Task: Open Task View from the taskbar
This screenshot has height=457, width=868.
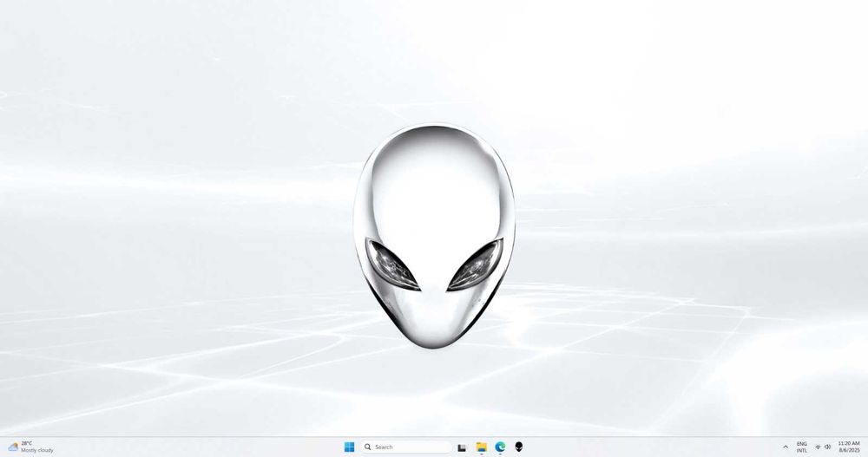Action: coord(462,447)
